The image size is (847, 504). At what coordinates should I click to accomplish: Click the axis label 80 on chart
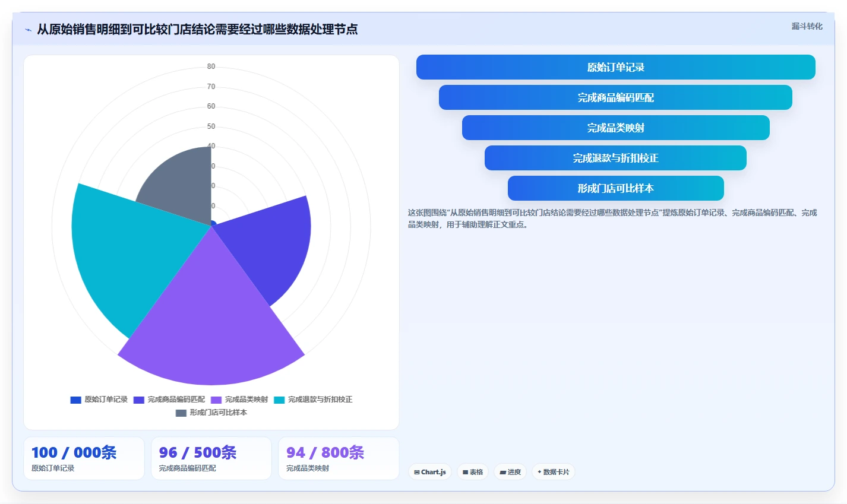(211, 66)
